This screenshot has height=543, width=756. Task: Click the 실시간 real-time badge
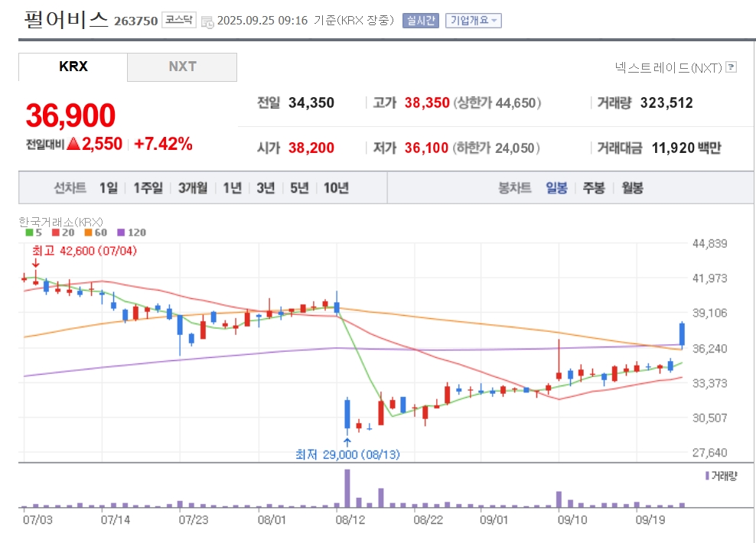pos(421,21)
